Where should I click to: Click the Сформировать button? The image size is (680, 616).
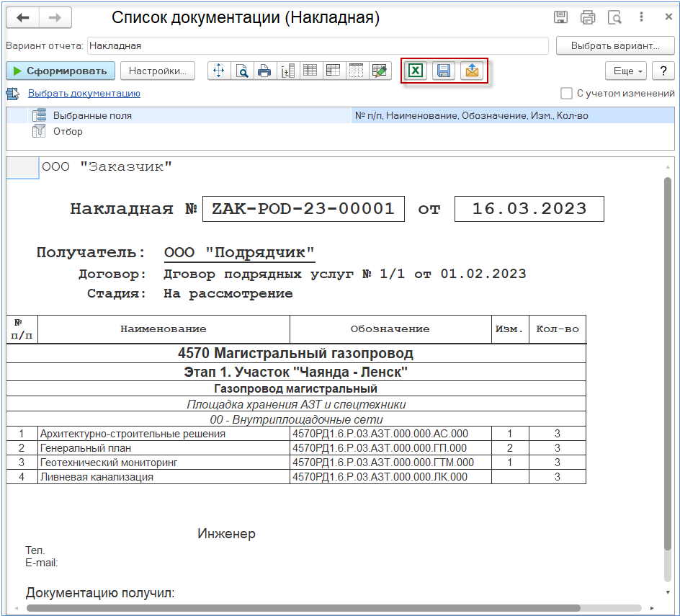click(61, 71)
